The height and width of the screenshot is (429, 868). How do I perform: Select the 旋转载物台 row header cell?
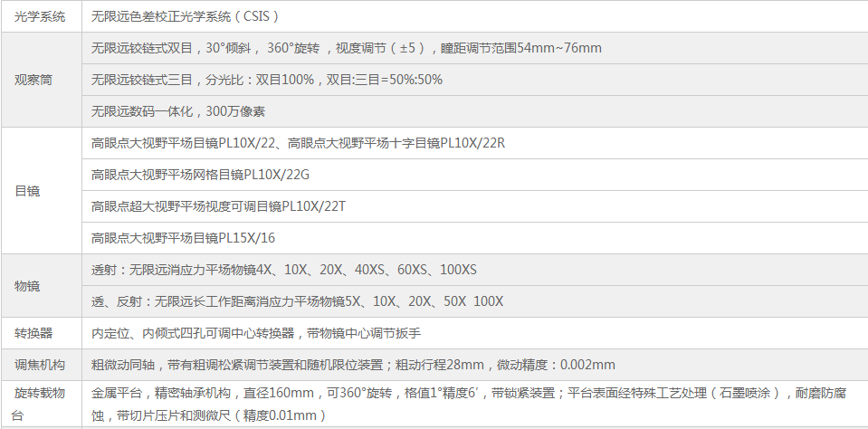click(x=41, y=405)
